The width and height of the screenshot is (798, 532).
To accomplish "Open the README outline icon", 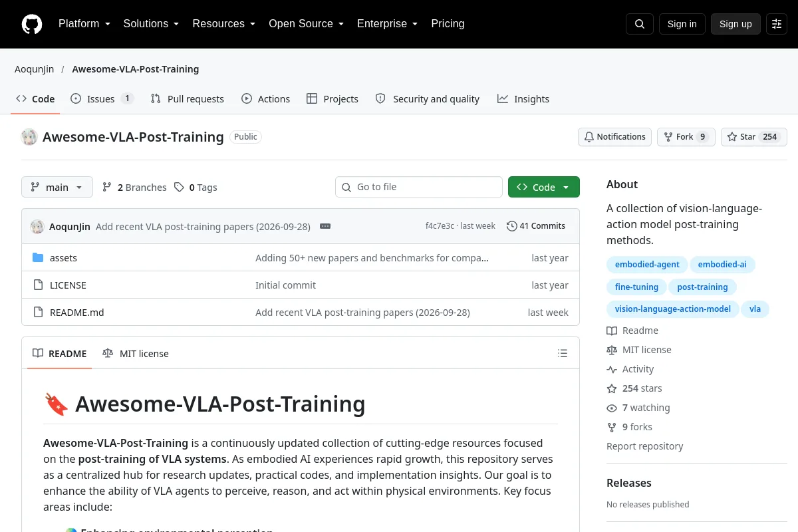I will [563, 353].
